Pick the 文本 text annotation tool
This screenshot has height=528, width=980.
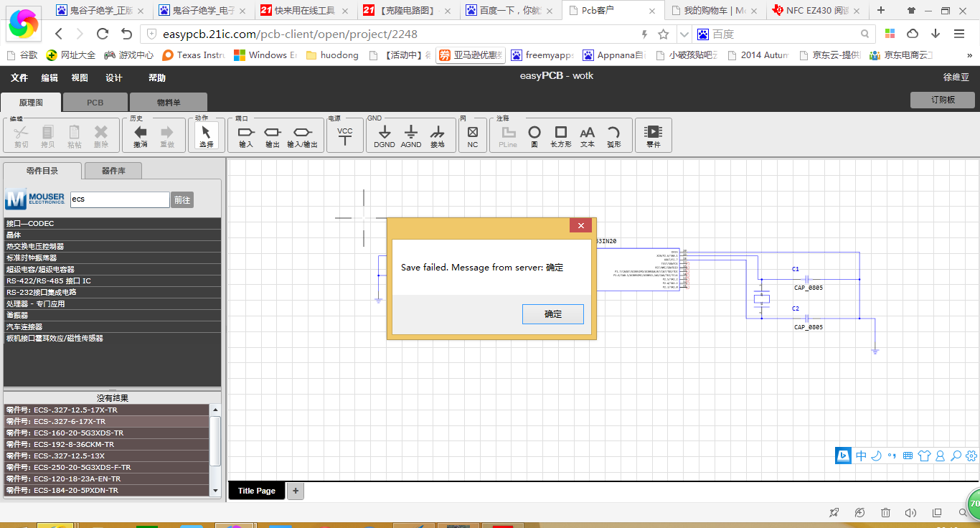pos(588,135)
